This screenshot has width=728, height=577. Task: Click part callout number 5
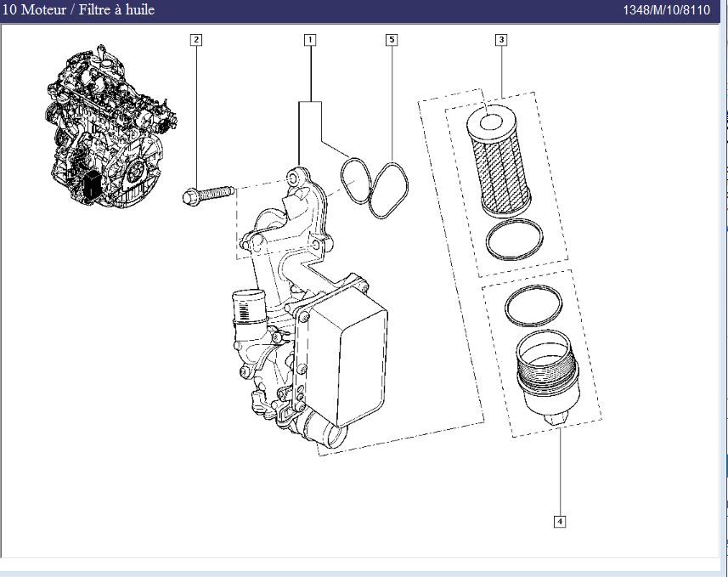(392, 40)
